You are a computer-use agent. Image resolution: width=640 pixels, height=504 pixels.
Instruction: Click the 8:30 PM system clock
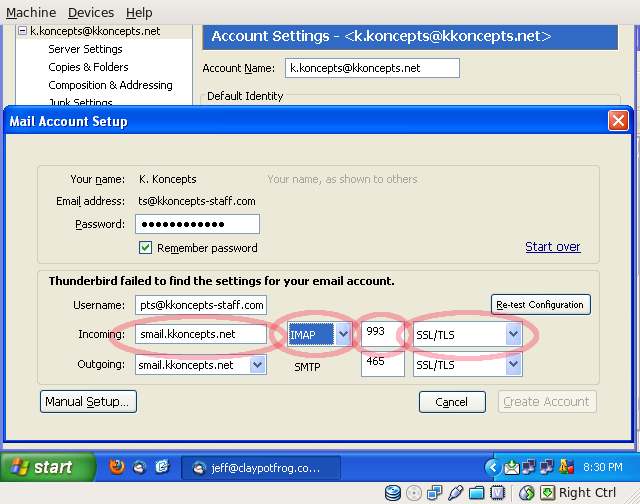coord(603,467)
